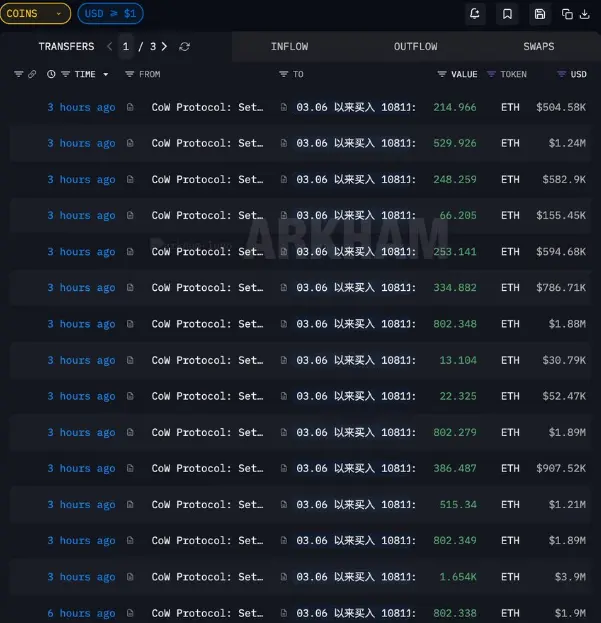Click transaction icon in $1.24M row
The width and height of the screenshot is (601, 623).
[x=130, y=143]
